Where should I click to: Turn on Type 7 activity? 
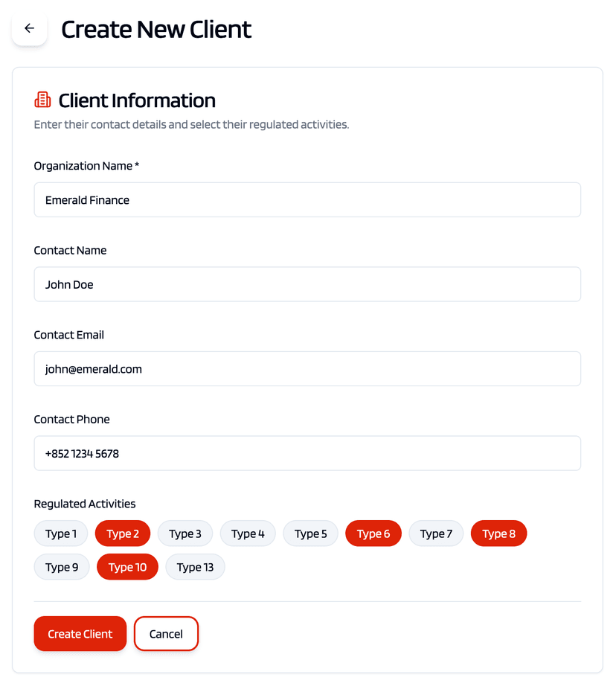tap(436, 533)
